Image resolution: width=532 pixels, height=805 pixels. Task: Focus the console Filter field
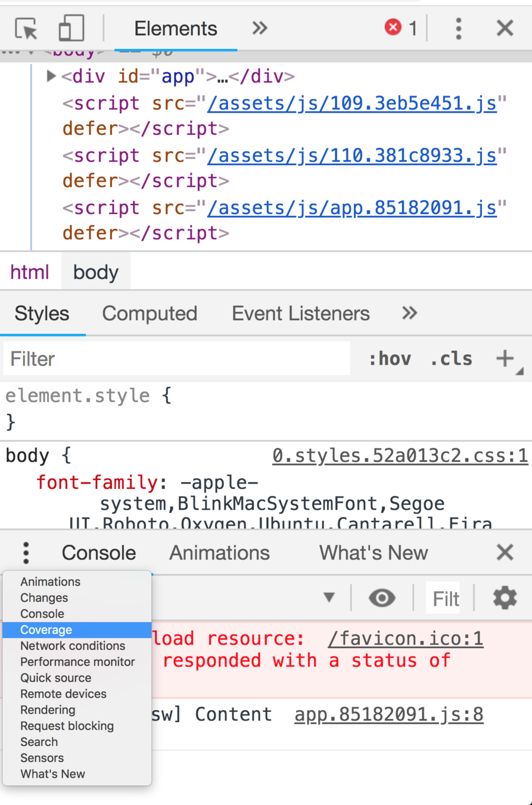[x=443, y=597]
